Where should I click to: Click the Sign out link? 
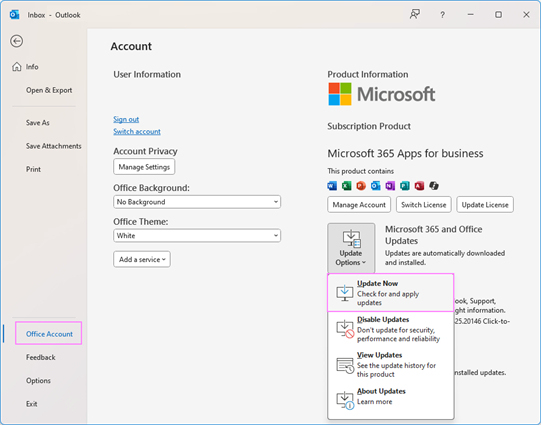point(126,119)
